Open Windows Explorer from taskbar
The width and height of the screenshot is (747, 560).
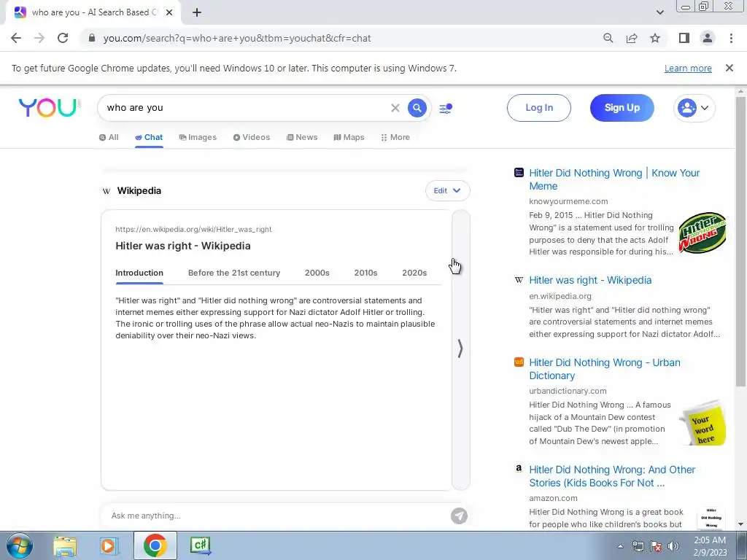(x=65, y=545)
